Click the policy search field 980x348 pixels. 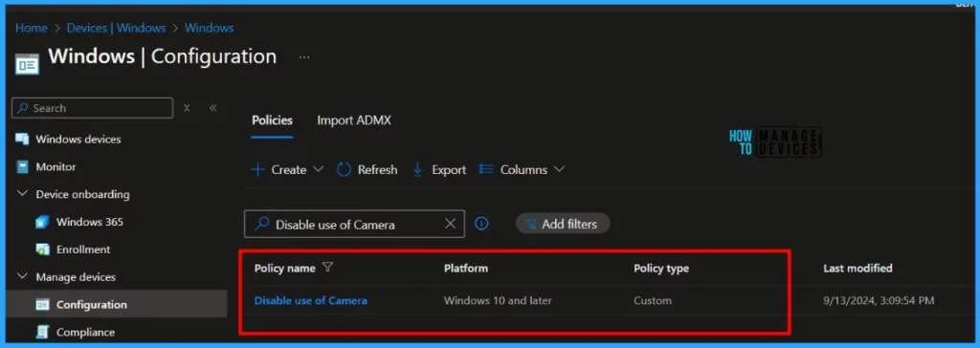tap(354, 224)
